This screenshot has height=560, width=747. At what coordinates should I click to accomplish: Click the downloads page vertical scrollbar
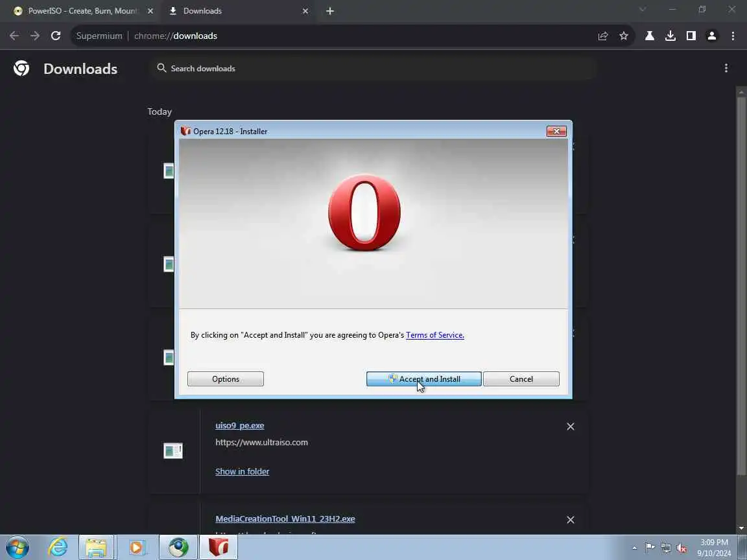(741, 286)
